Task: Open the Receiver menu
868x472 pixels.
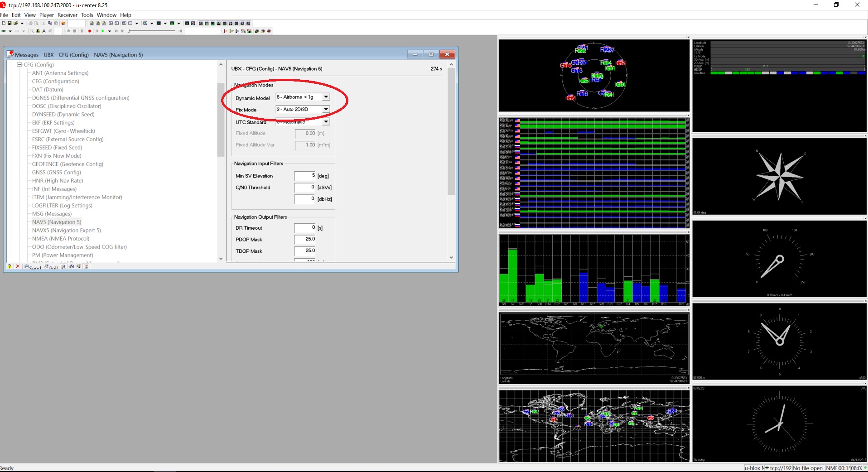Action: click(68, 15)
